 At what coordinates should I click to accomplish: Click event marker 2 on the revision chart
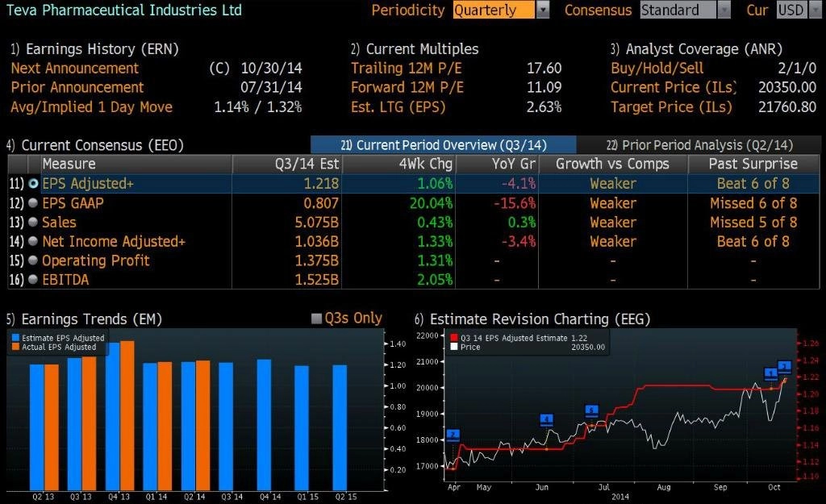[x=453, y=435]
